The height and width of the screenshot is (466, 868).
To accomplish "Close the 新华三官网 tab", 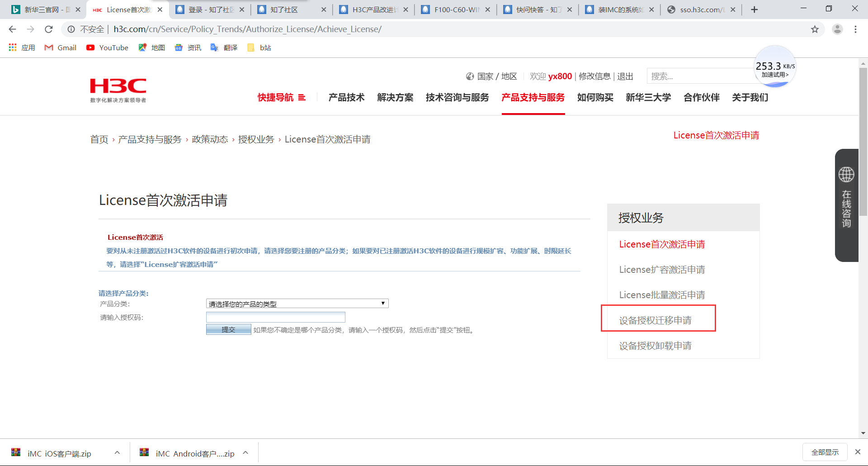I will [x=78, y=10].
